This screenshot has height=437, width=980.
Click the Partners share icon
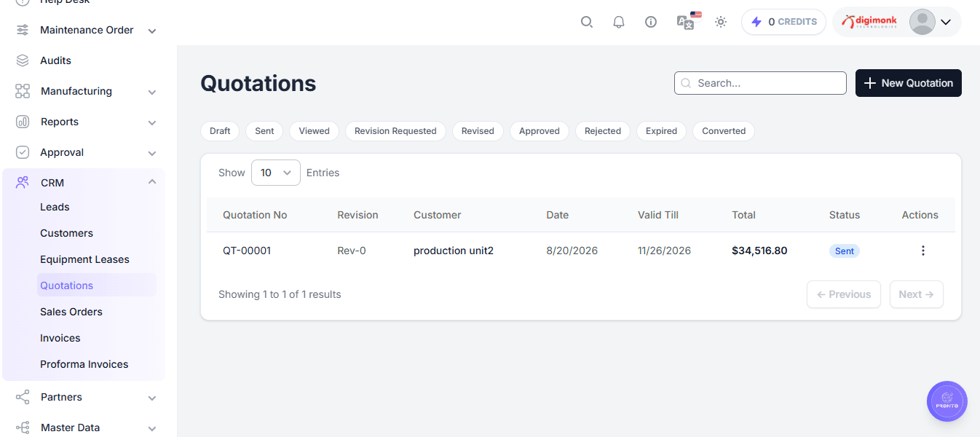(23, 397)
